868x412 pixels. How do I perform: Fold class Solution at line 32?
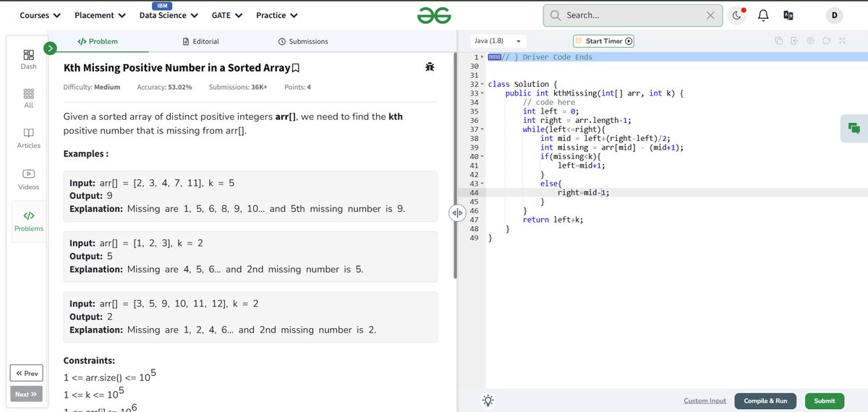click(482, 85)
